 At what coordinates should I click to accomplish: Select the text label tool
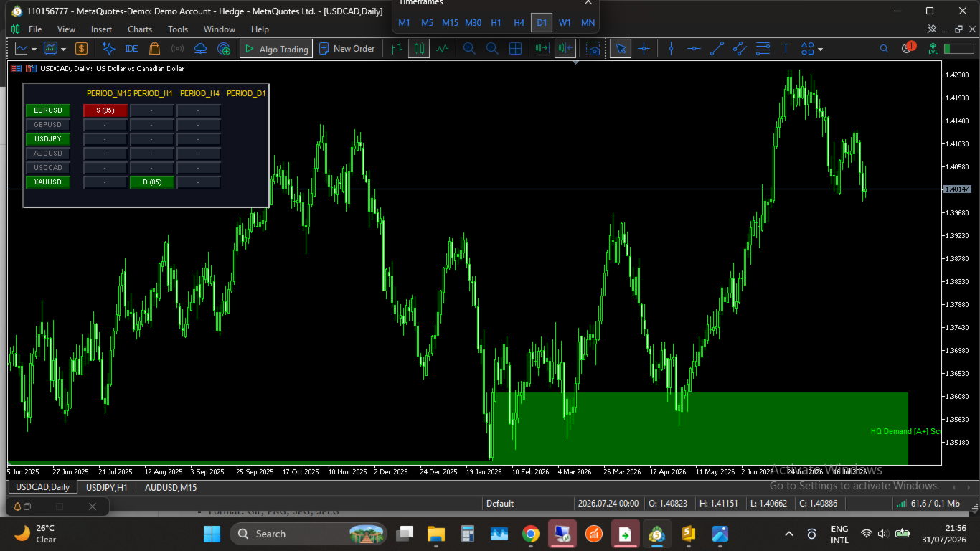pos(786,49)
